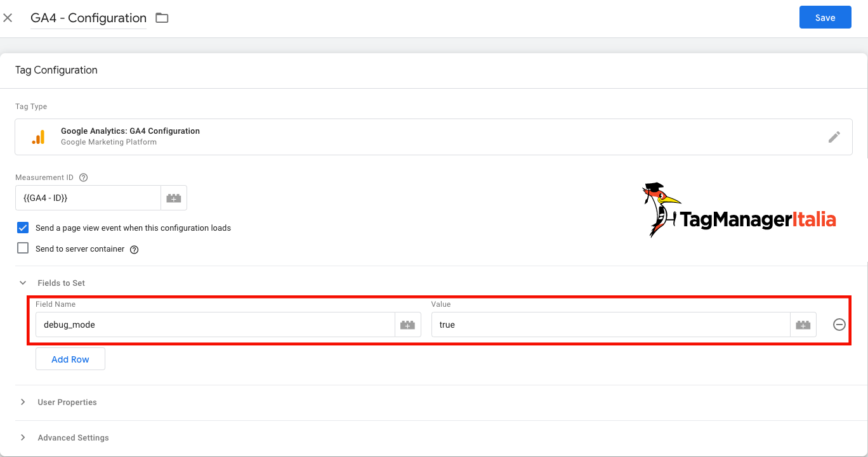868x457 pixels.
Task: Click the Measurement ID input field
Action: tap(88, 198)
